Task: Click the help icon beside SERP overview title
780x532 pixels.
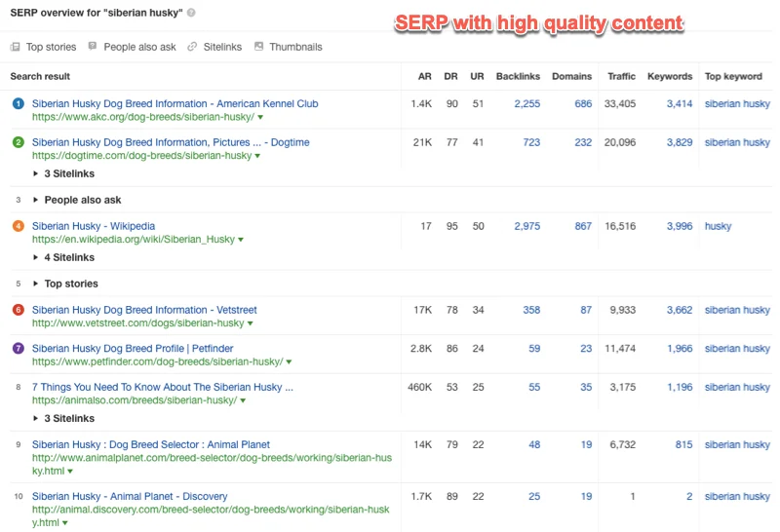Action: coord(191,13)
